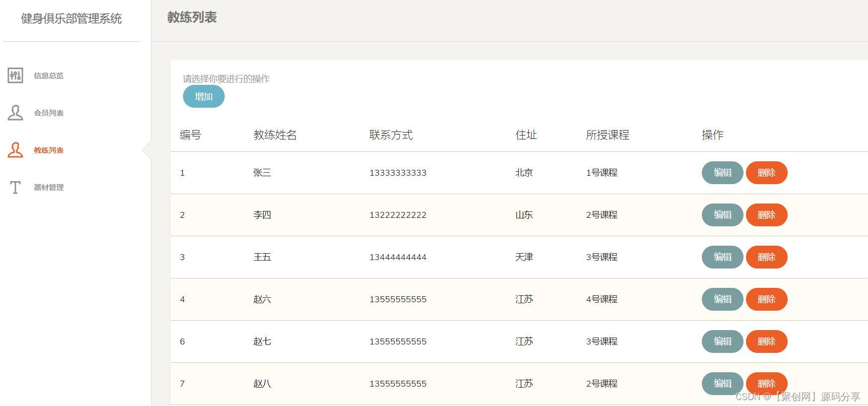This screenshot has width=868, height=406.
Task: Edit coach 李四 with 编辑 button
Action: (723, 215)
